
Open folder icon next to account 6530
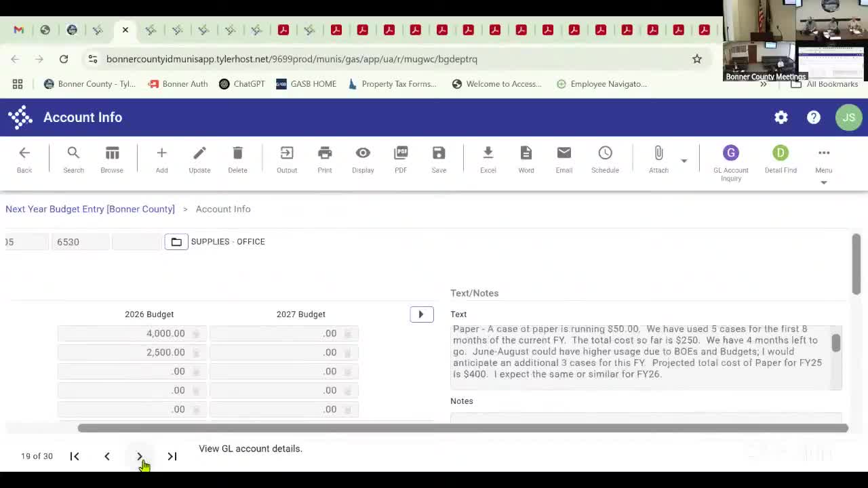click(176, 242)
